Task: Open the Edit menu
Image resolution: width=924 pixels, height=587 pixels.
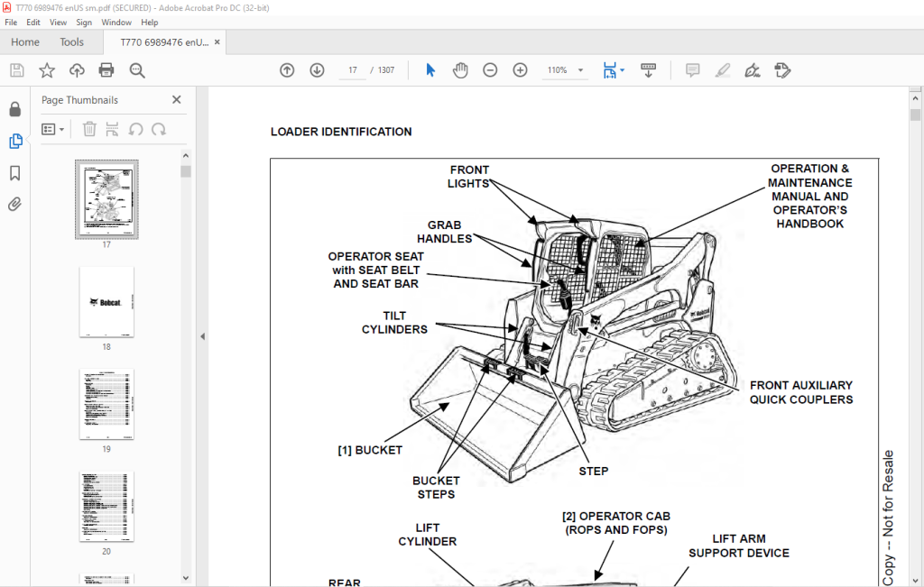Action: (33, 23)
